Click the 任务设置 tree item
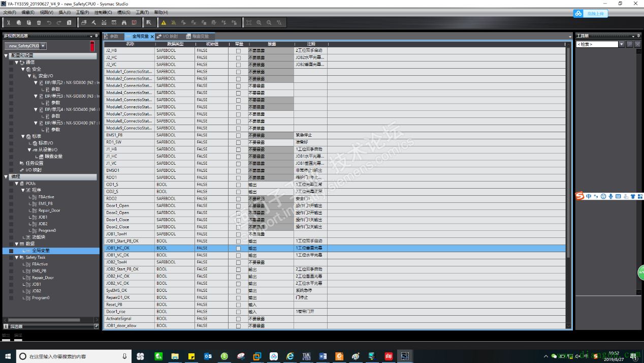 click(34, 163)
